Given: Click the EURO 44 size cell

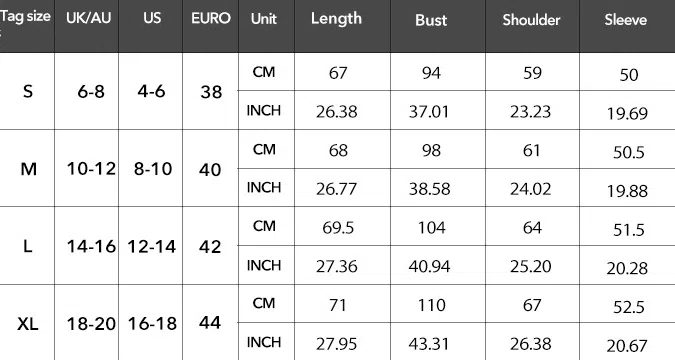Looking at the screenshot, I should click(x=210, y=323).
